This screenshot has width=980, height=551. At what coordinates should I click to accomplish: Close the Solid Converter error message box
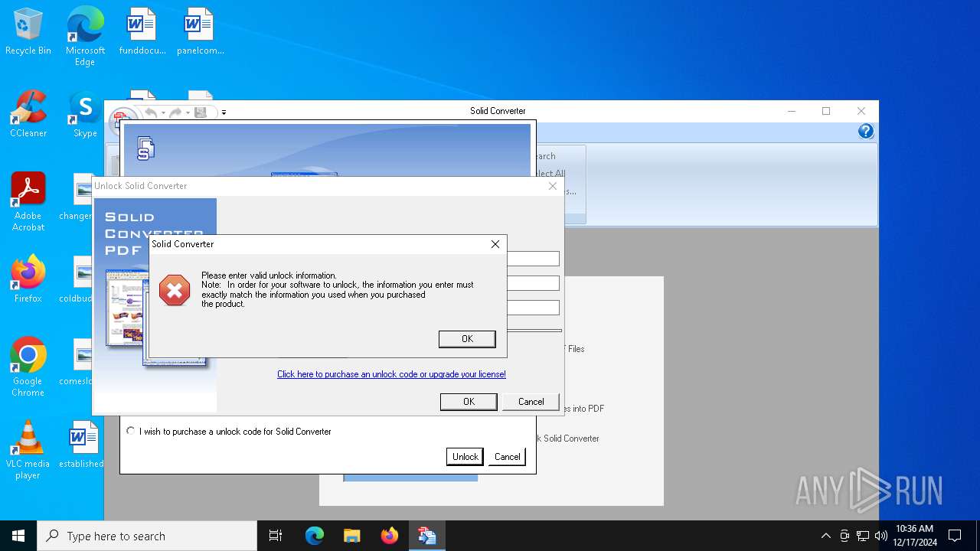tap(495, 244)
